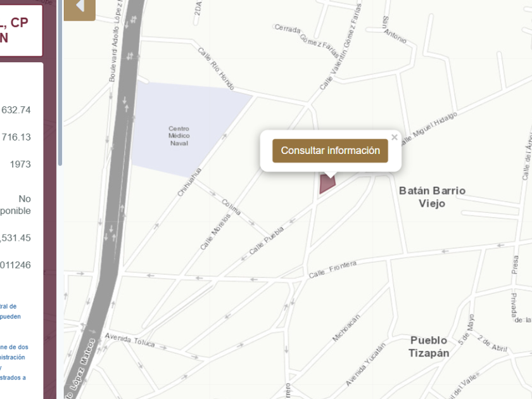Select the highlighted maroon parcel polygon
Image resolution: width=532 pixels, height=399 pixels.
pos(327,184)
